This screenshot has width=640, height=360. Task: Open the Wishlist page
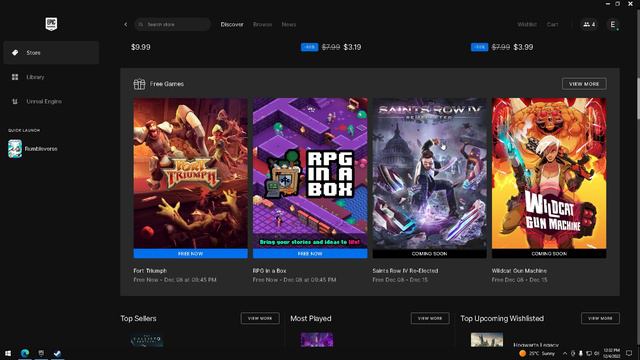[x=527, y=24]
